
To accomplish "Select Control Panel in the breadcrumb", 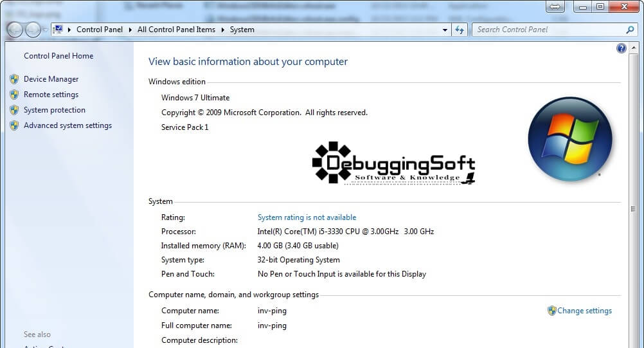I will pyautogui.click(x=100, y=30).
